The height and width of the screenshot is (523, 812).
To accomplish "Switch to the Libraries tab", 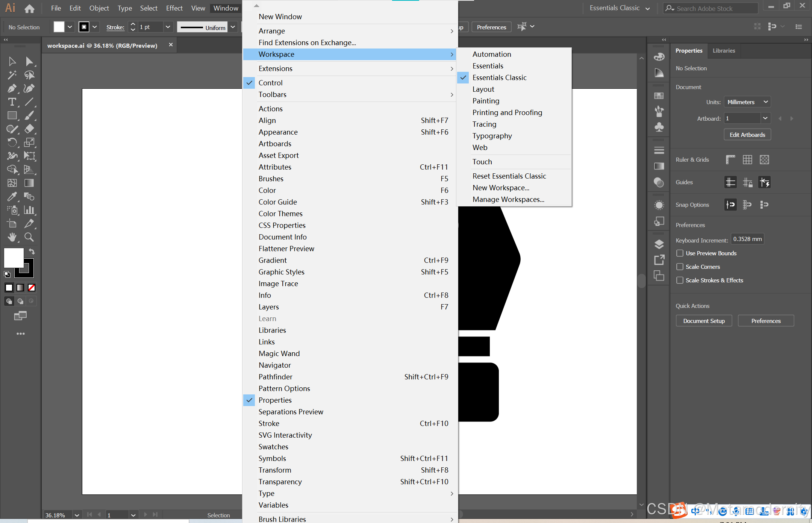I will (724, 51).
